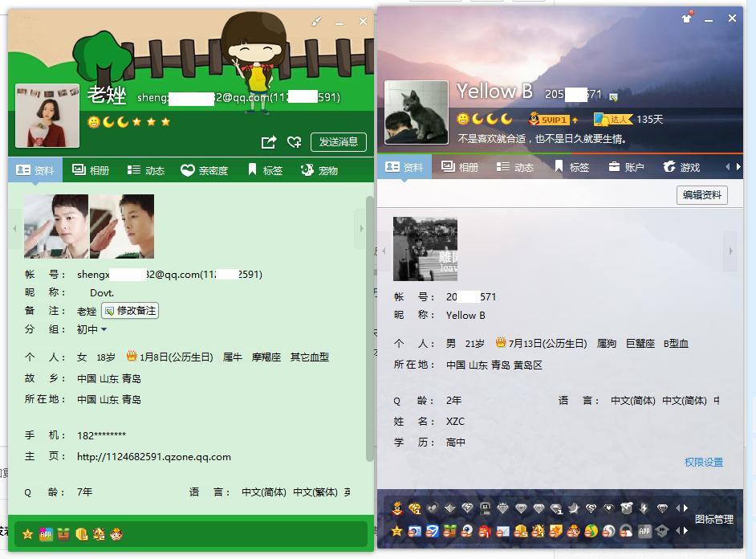Click the 编辑资料 button
The image size is (756, 559).
click(702, 196)
